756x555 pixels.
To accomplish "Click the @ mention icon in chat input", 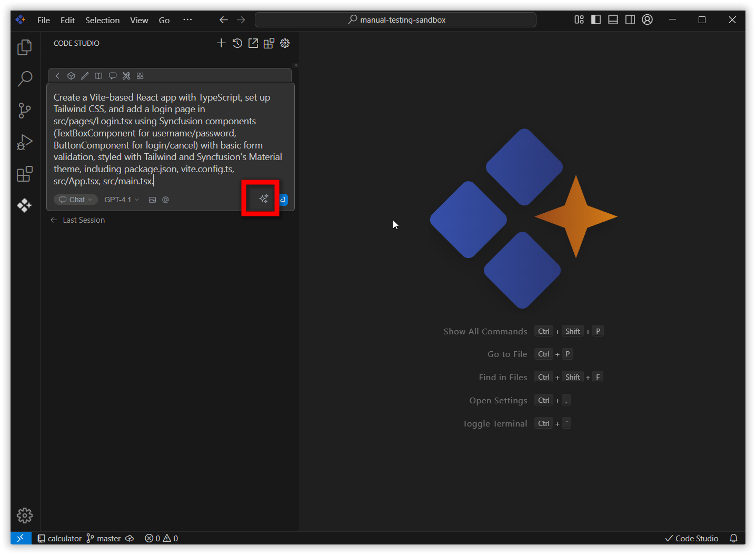I will 165,200.
